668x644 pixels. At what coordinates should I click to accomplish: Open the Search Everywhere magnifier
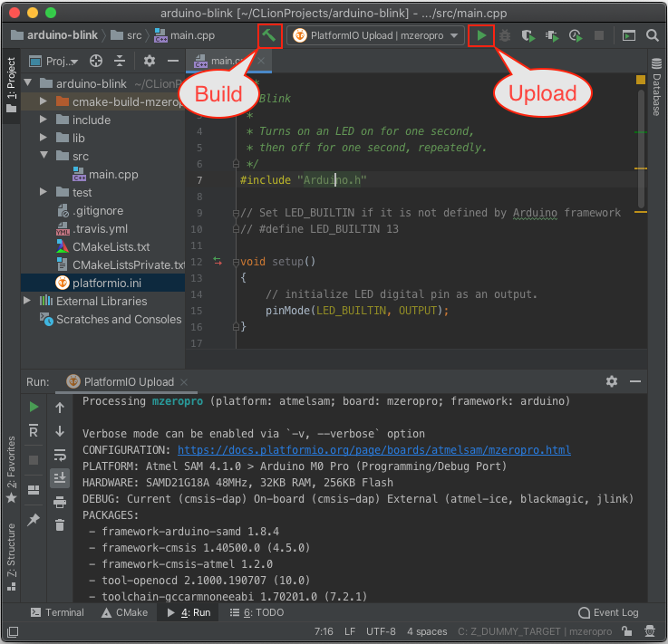(x=653, y=35)
